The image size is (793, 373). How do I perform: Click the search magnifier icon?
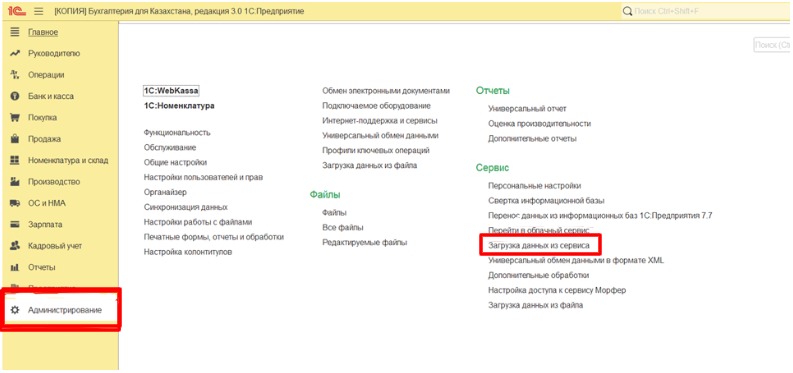pos(627,11)
